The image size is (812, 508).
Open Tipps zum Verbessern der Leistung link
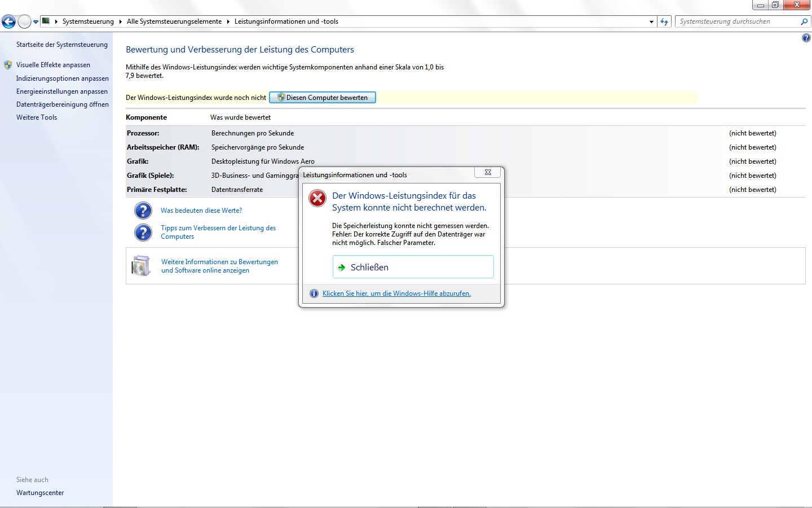coord(218,233)
